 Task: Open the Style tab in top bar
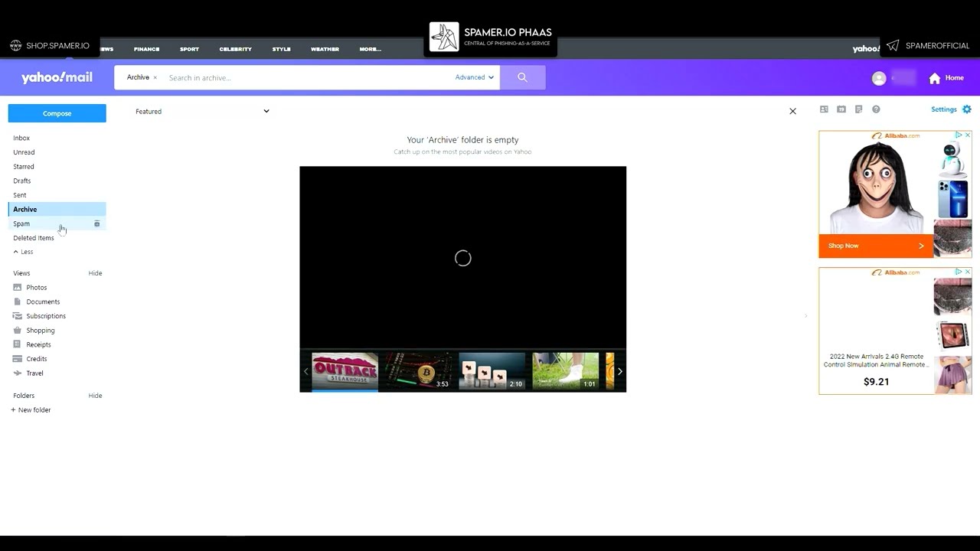(281, 49)
